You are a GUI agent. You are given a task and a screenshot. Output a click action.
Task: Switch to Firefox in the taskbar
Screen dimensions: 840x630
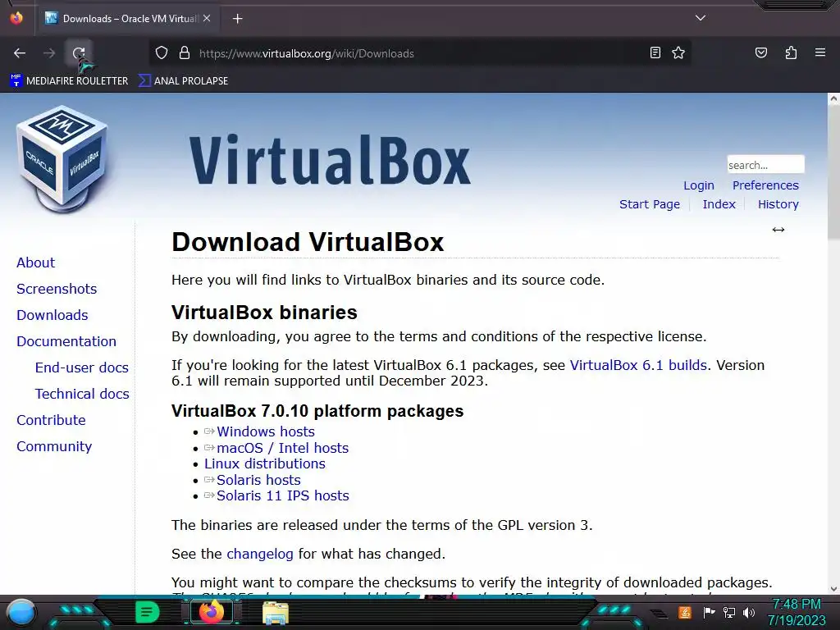pos(211,612)
